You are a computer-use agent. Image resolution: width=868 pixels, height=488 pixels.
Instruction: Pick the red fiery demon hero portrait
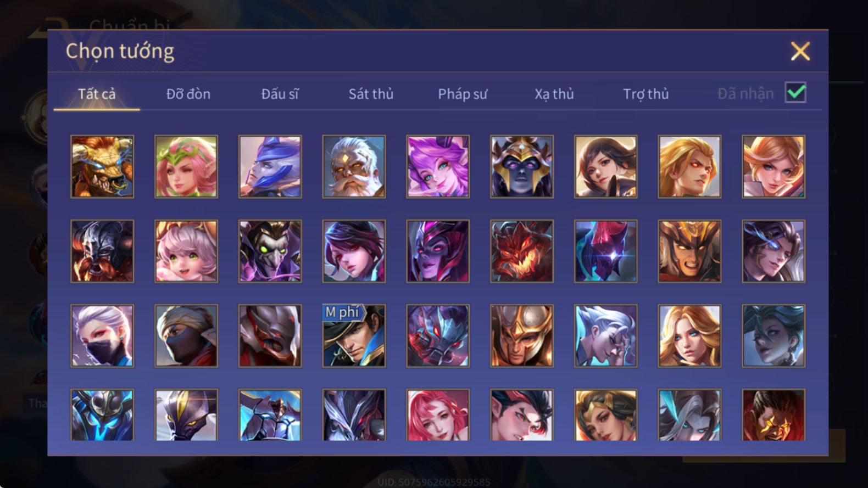pos(522,251)
